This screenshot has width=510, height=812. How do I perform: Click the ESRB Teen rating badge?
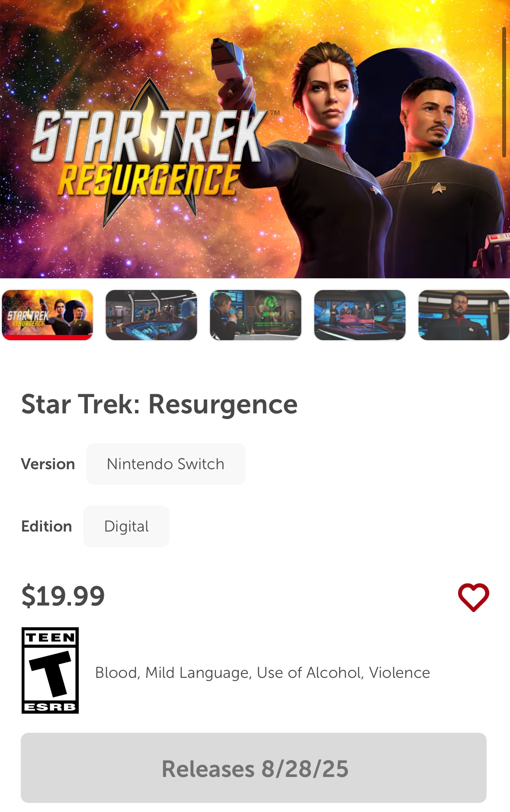click(50, 670)
